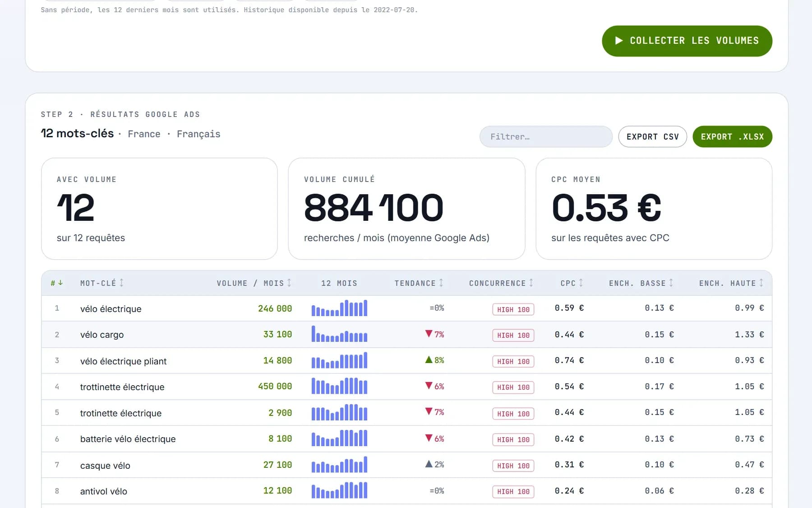Select the vélo électrique pliant keyword
This screenshot has width=812, height=508.
pyautogui.click(x=123, y=361)
